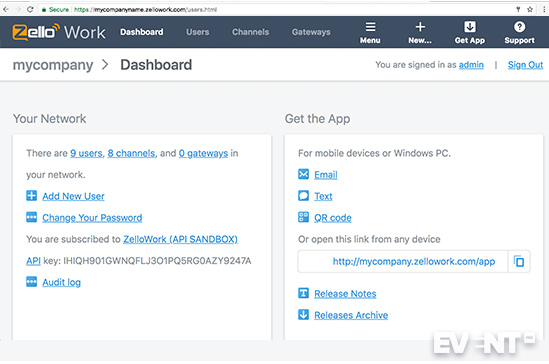Viewport: 549px width, 364px height.
Task: Click the Text chat bubble icon
Action: tap(304, 196)
